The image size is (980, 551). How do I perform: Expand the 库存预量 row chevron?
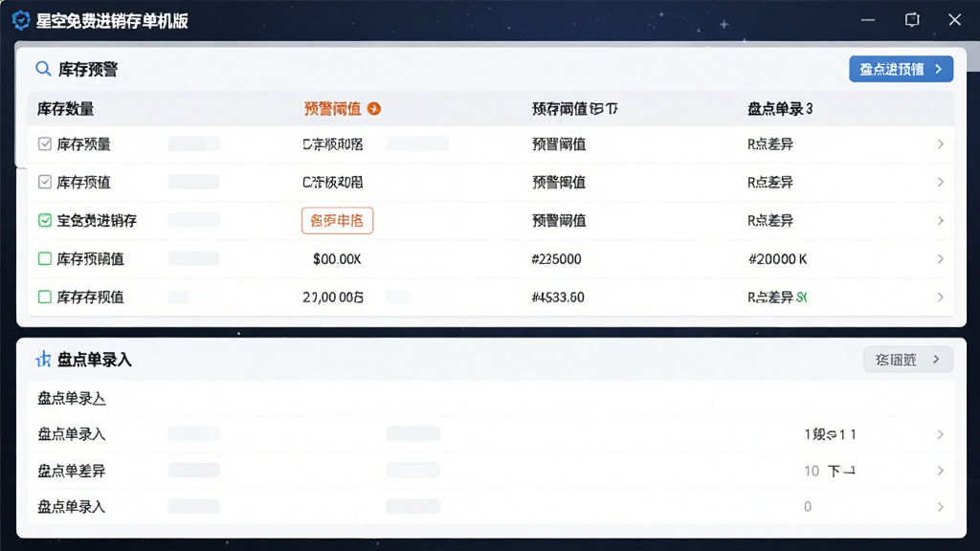pyautogui.click(x=940, y=144)
